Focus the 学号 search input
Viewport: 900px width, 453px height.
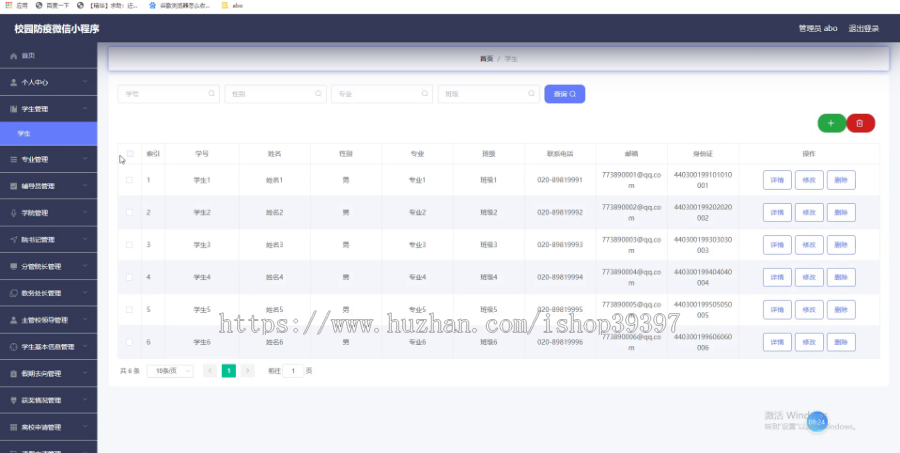coord(168,94)
